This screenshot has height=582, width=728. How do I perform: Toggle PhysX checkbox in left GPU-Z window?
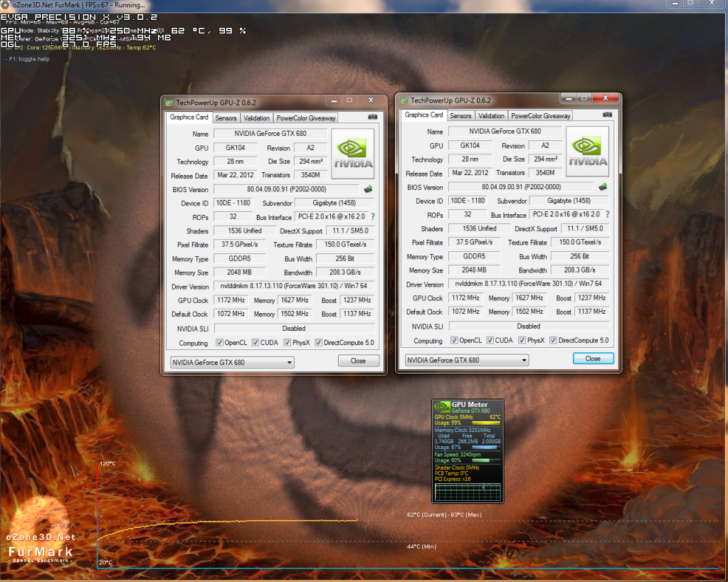click(287, 342)
